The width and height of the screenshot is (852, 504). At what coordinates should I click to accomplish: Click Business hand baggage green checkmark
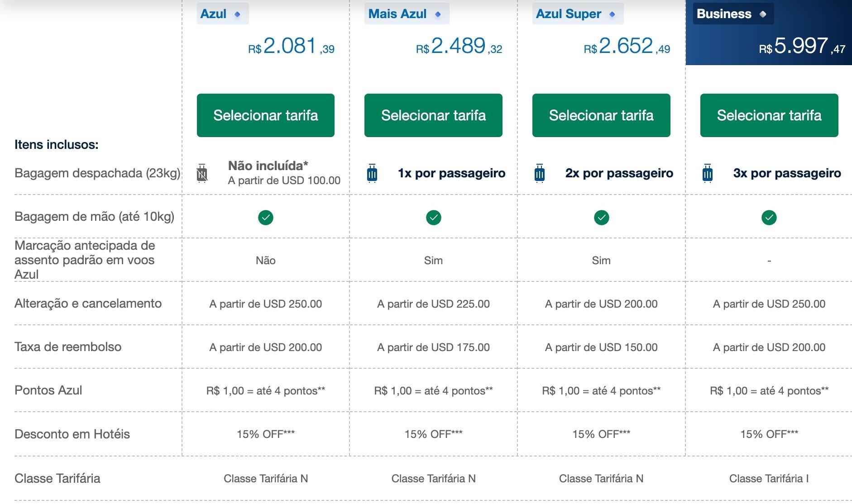click(x=769, y=218)
